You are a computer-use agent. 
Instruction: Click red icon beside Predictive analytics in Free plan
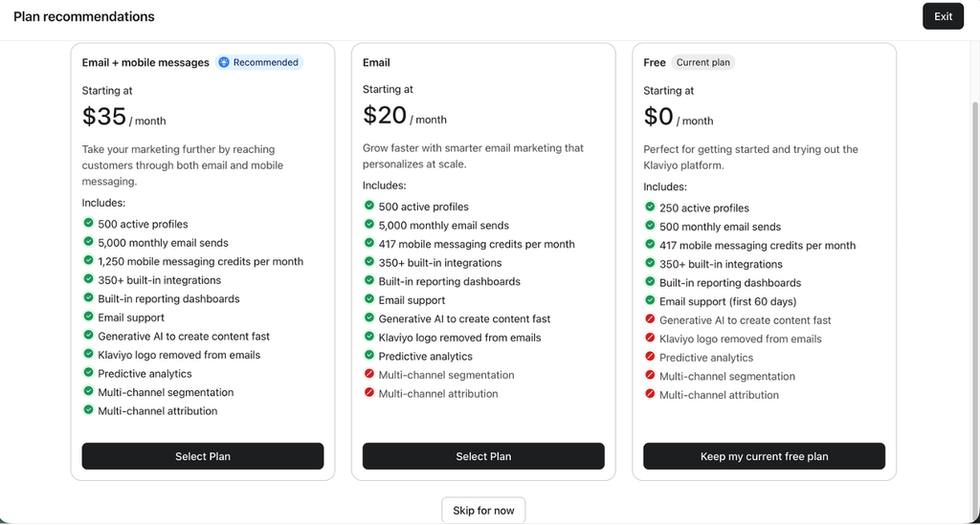(650, 357)
